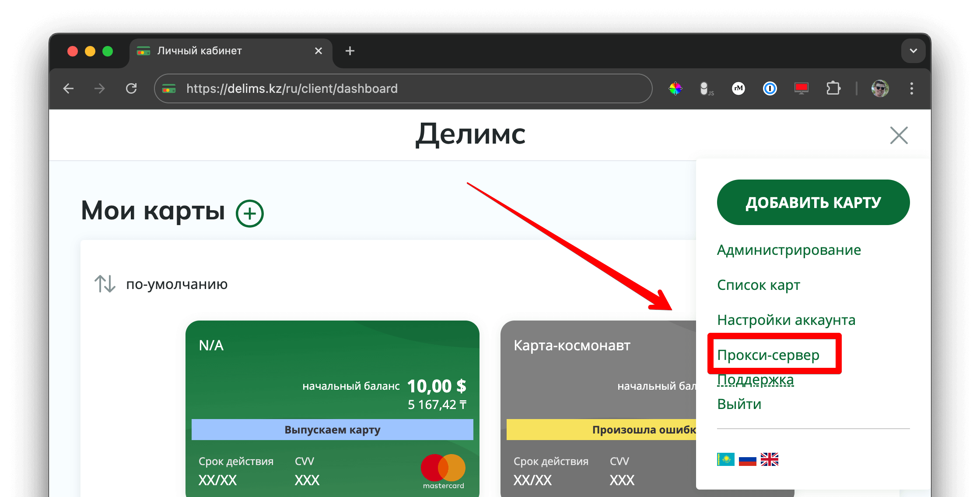Open the Chrome profile avatar
Image resolution: width=980 pixels, height=497 pixels.
pos(880,88)
